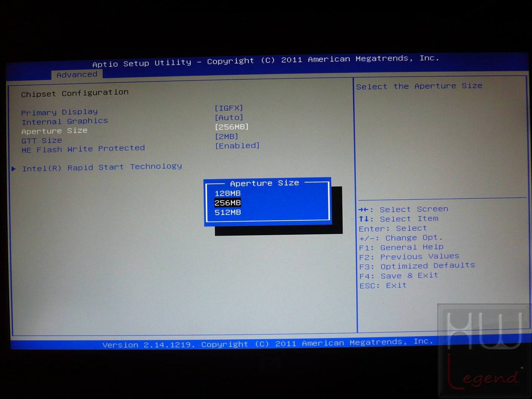This screenshot has width=532, height=399.
Task: Open the [IGFX] value dropdown
Action: (229, 108)
